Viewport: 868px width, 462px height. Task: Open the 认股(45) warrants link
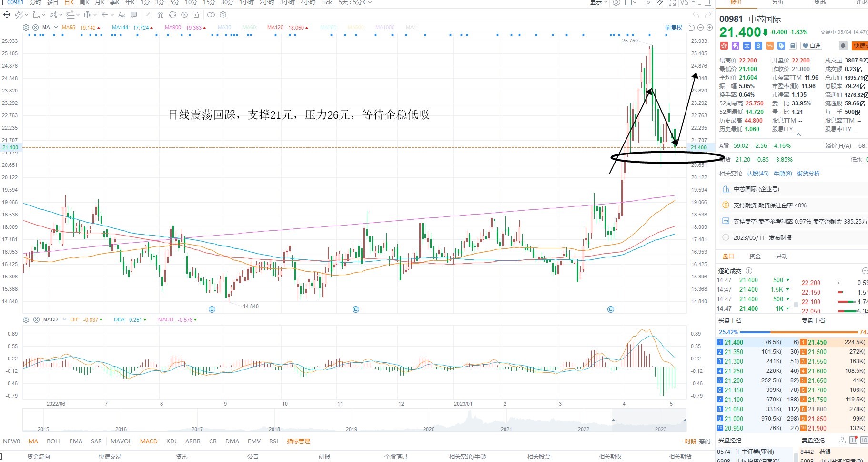coord(757,173)
